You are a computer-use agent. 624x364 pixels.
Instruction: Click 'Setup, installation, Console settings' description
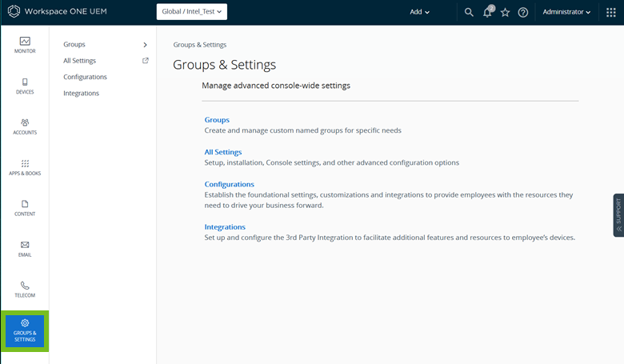coord(332,162)
